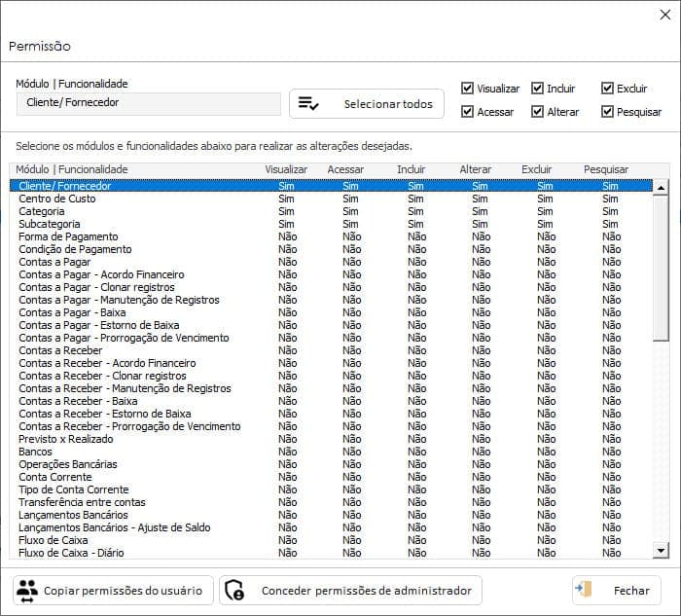Click the shield lock administrator icon
The height and width of the screenshot is (616, 681).
pyautogui.click(x=234, y=591)
